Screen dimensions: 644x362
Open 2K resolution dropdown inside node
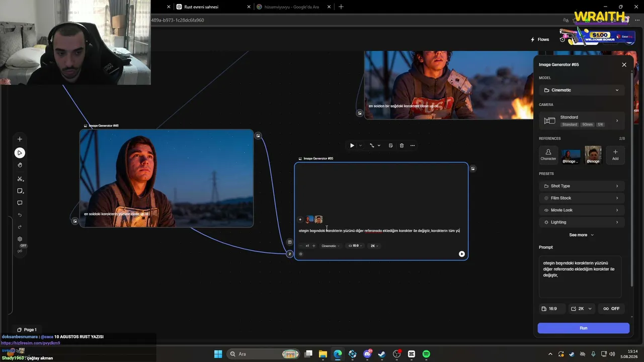[374, 246]
